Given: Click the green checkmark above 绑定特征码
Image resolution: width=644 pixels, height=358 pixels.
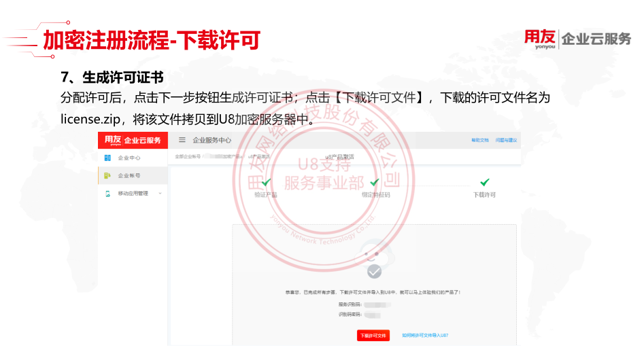Looking at the screenshot, I should pos(375,182).
